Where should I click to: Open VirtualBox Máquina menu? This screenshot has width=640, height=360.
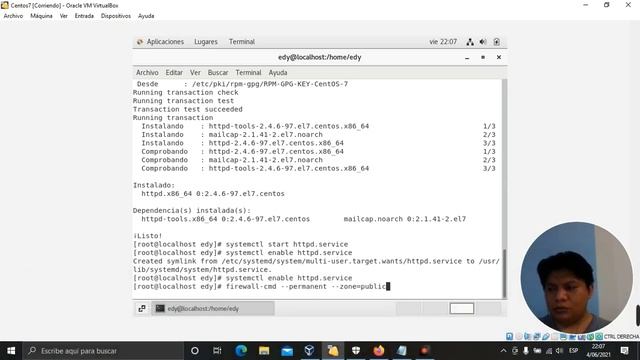point(41,16)
